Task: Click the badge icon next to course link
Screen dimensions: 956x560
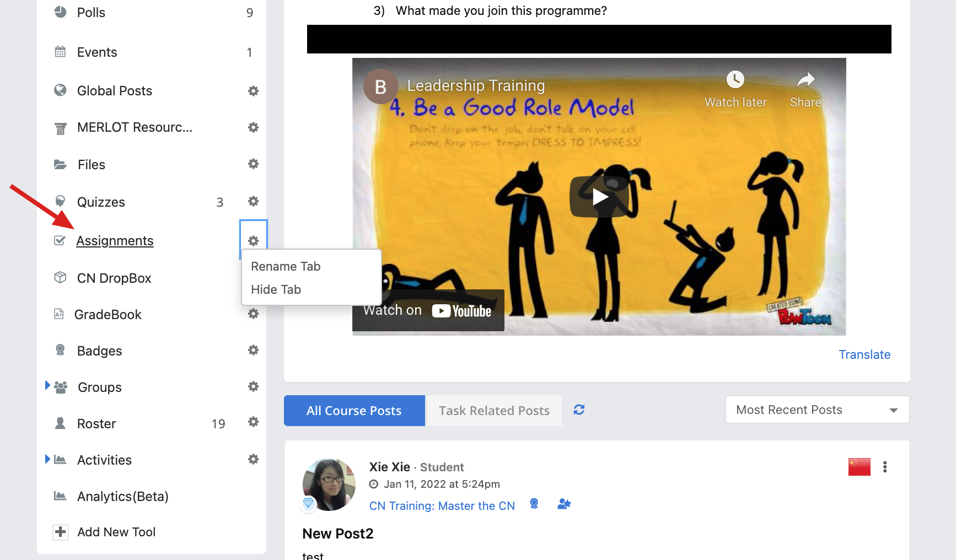Action: 534,504
